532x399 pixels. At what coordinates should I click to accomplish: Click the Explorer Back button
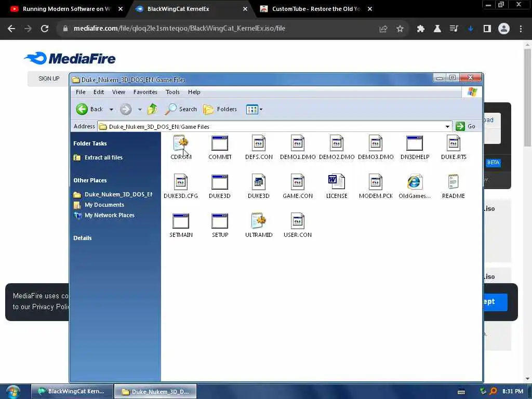click(x=89, y=109)
